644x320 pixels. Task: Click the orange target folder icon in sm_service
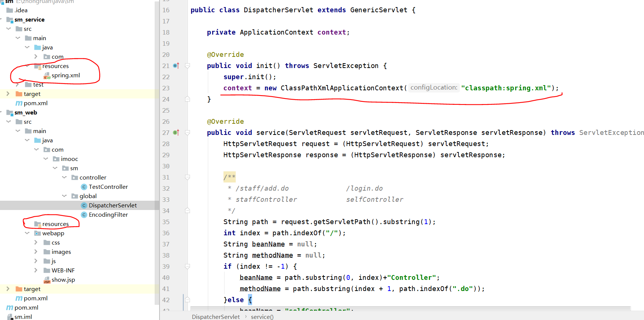click(19, 94)
